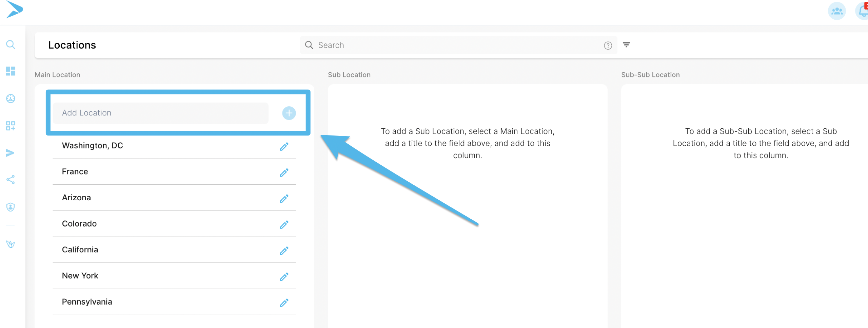Focus the Search locations field
868x328 pixels.
tap(458, 45)
